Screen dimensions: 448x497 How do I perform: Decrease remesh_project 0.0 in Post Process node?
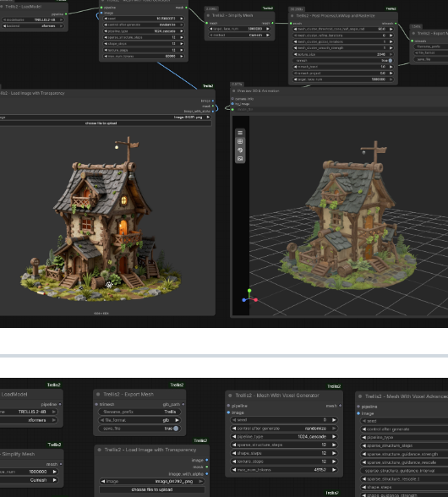point(295,74)
